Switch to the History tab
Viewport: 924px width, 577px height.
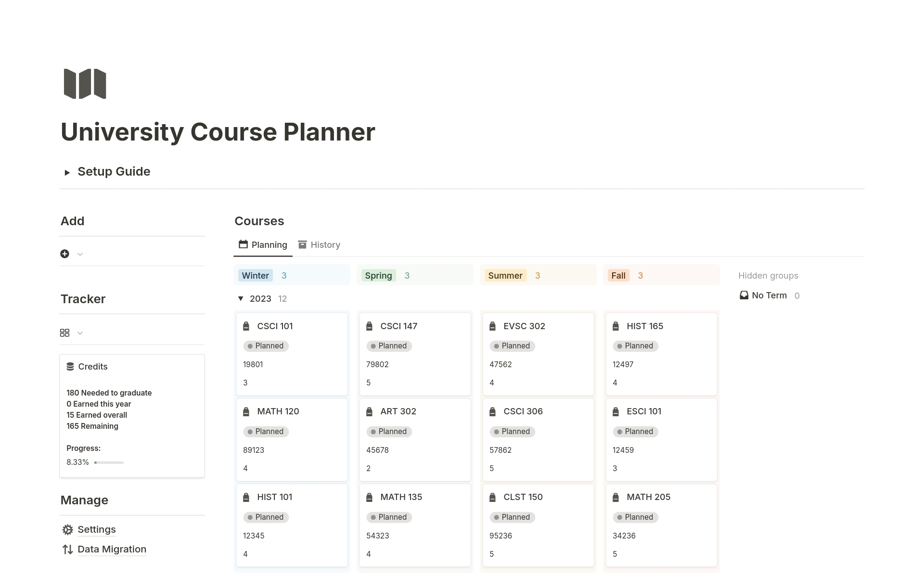coord(326,244)
